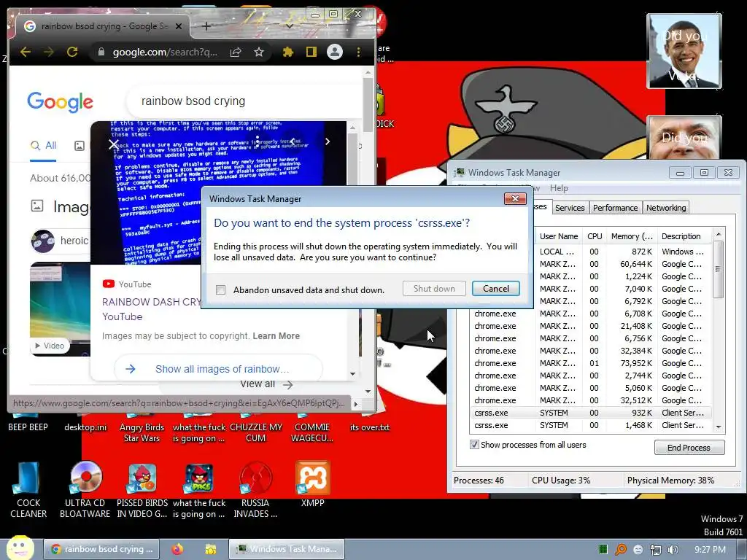Image resolution: width=747 pixels, height=560 pixels.
Task: Click the process list scroll-up arrow
Action: 719,234
